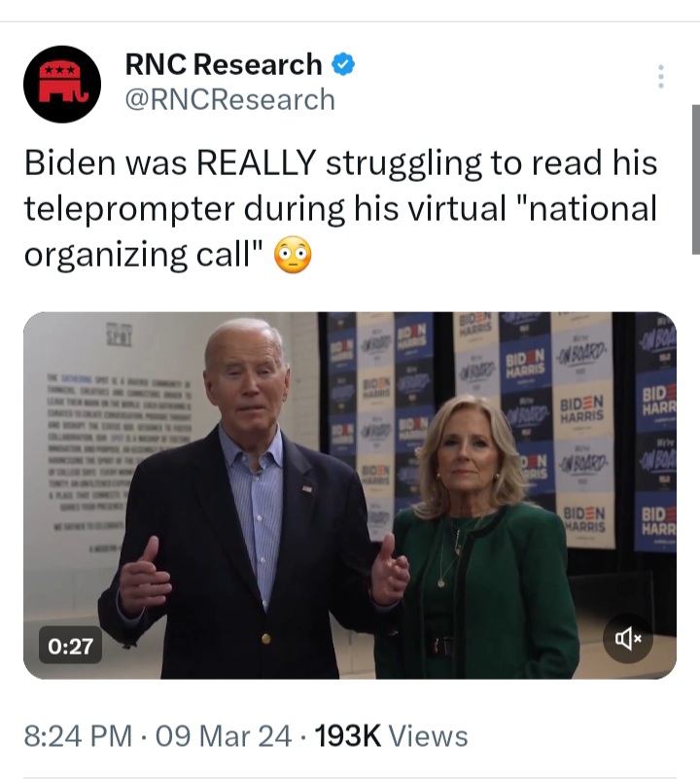700x779 pixels.
Task: Click the flag lapel pin on the blazer
Action: (x=307, y=489)
